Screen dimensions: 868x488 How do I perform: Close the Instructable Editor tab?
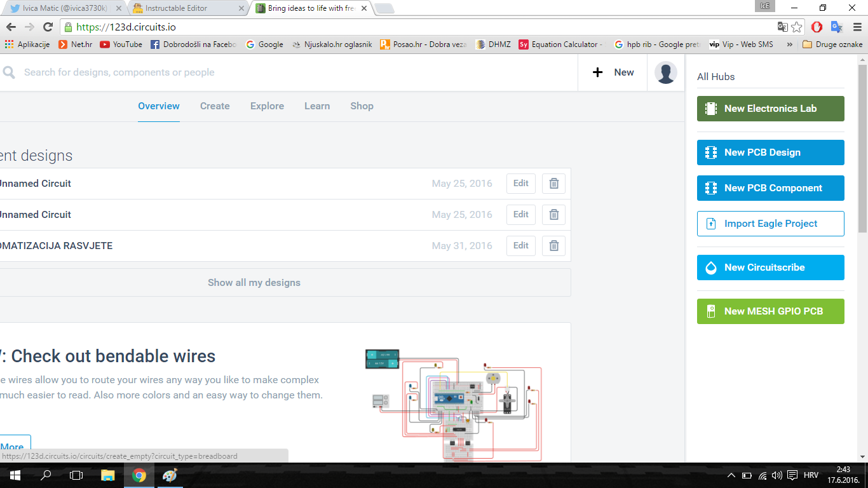pos(241,9)
